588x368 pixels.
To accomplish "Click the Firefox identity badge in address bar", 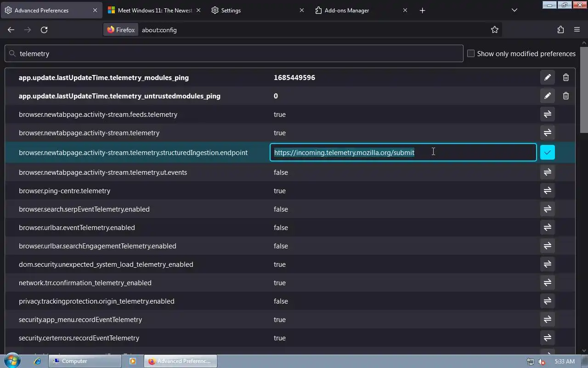I will tap(121, 30).
